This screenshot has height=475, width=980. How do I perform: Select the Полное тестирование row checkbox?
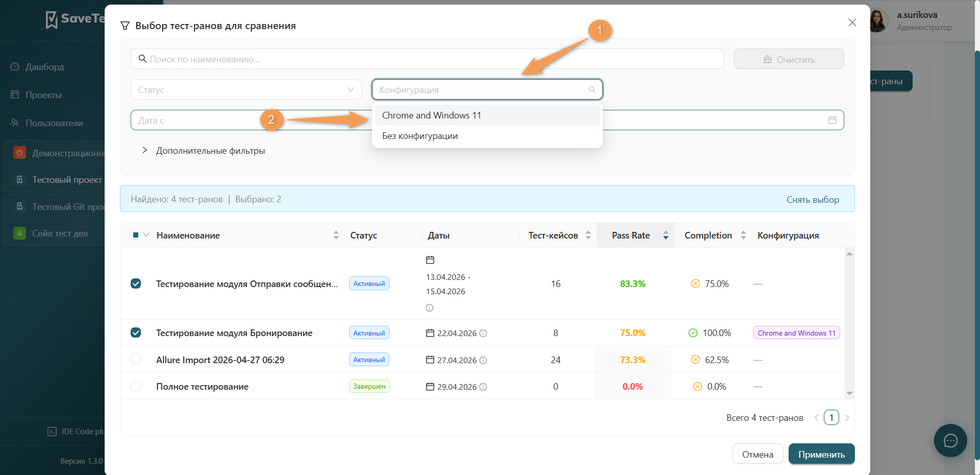click(136, 386)
